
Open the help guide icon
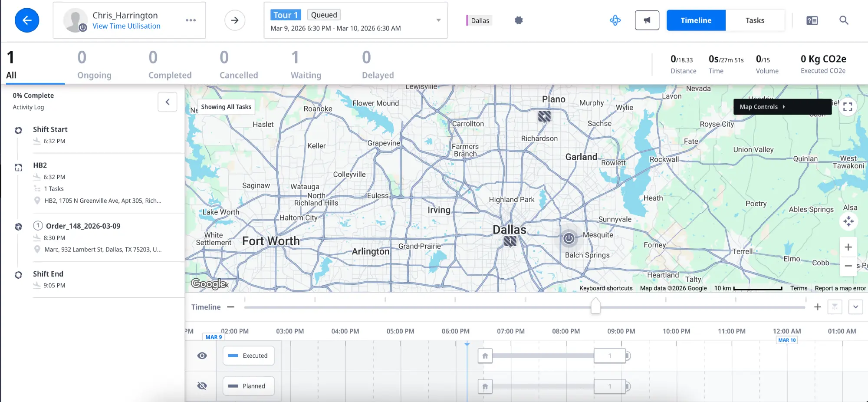tap(812, 20)
